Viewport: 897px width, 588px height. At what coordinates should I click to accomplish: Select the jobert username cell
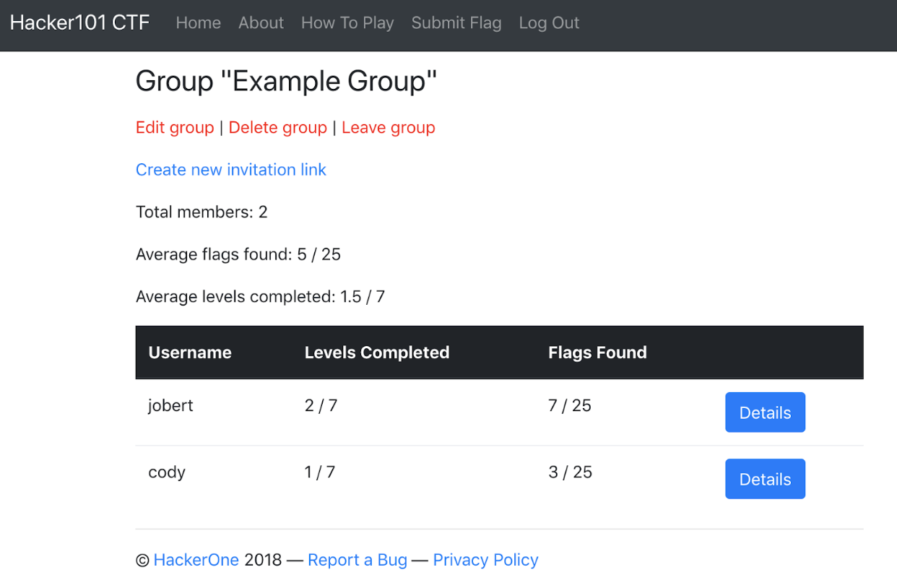tap(170, 406)
